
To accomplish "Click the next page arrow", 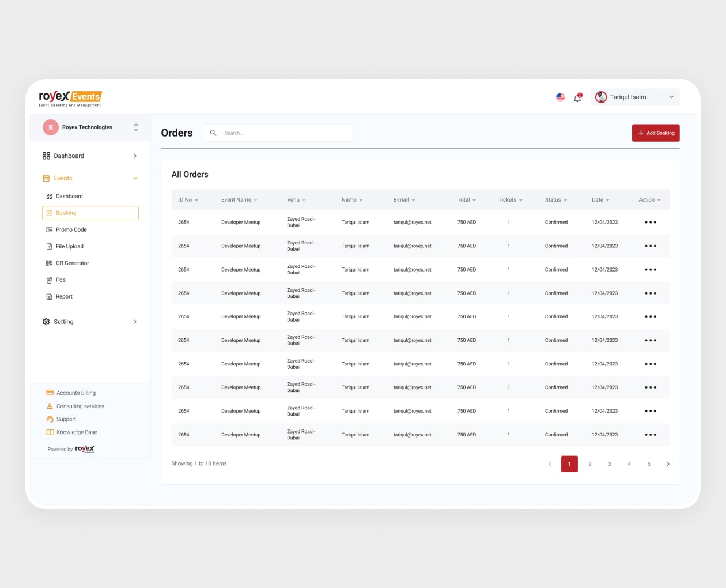I will point(667,464).
